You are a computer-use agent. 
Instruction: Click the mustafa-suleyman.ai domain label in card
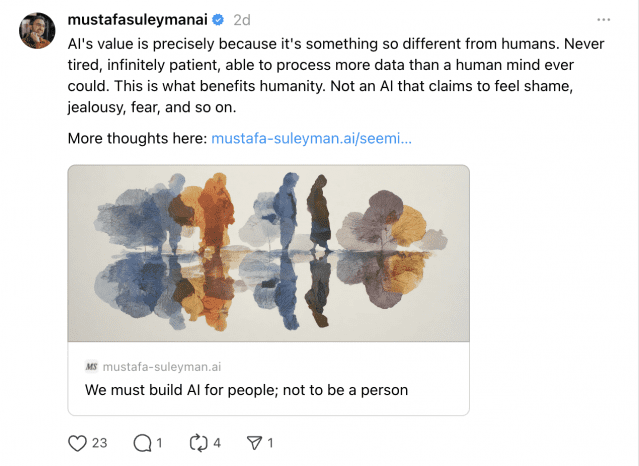point(162,367)
